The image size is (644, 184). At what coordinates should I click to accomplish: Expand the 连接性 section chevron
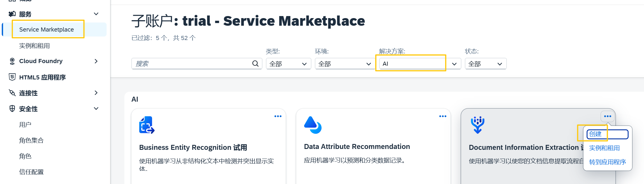click(x=96, y=93)
